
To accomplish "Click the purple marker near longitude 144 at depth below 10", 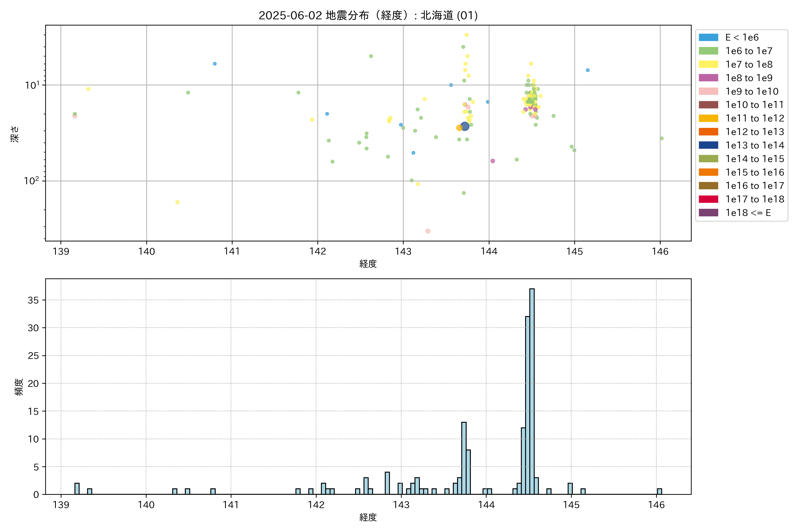I will coord(493,161).
